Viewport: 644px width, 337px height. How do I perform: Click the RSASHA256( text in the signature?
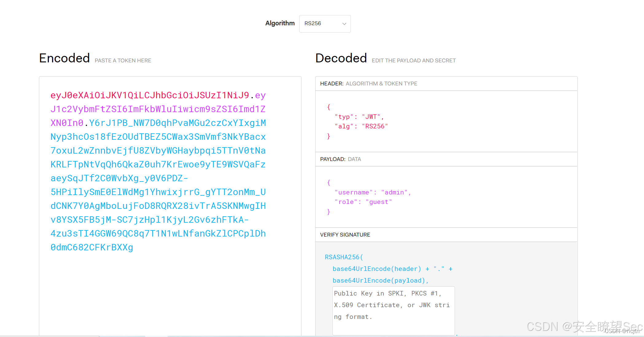[x=344, y=257]
